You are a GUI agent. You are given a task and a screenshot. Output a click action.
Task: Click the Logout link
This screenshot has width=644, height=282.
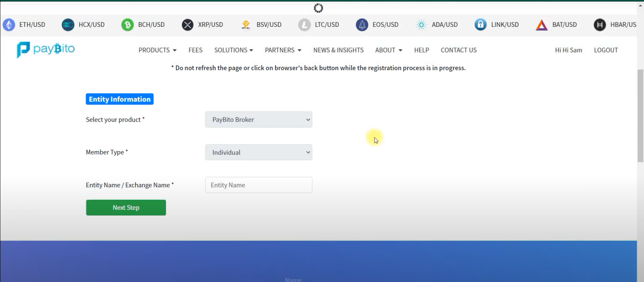[x=606, y=50]
